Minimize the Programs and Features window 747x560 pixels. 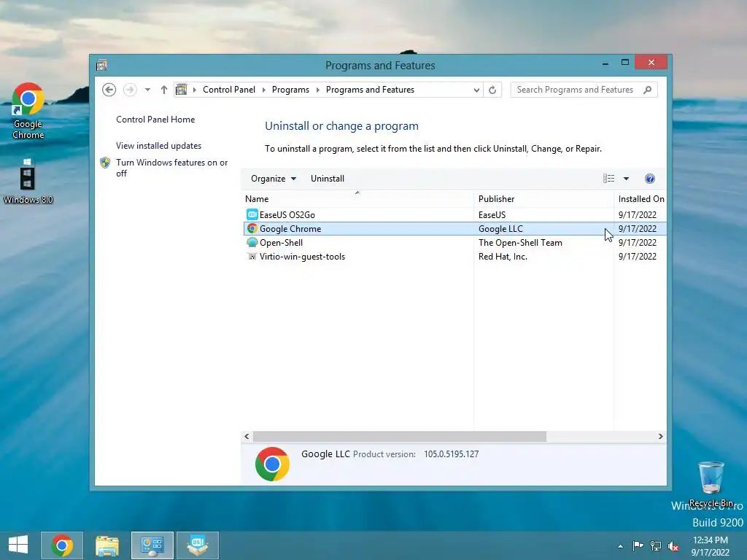click(605, 63)
